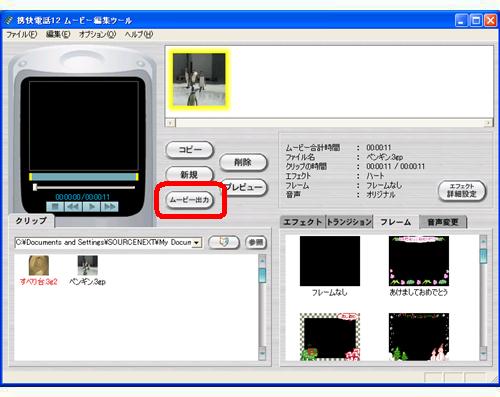The height and width of the screenshot is (397, 500).
Task: Click the fast-forward button in player
Action: coord(109,207)
